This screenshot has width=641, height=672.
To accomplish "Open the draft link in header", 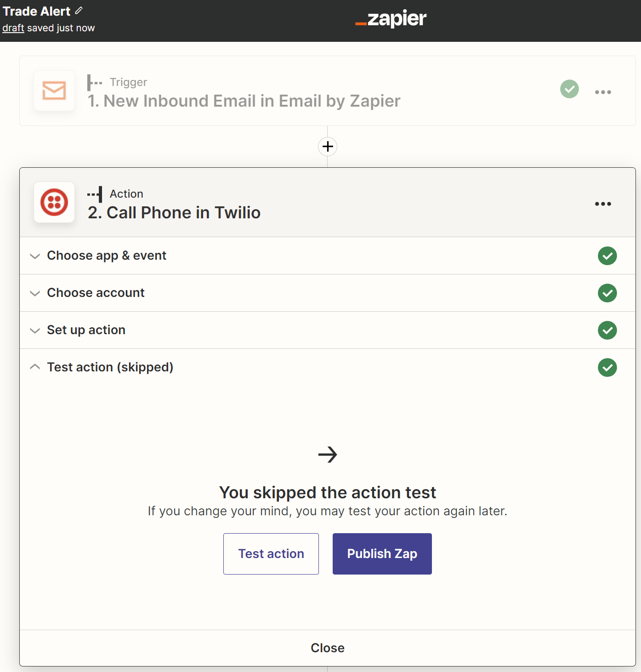I will [13, 28].
